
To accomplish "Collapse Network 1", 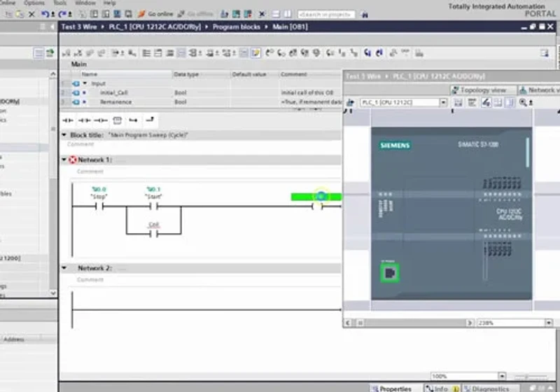I will point(64,160).
